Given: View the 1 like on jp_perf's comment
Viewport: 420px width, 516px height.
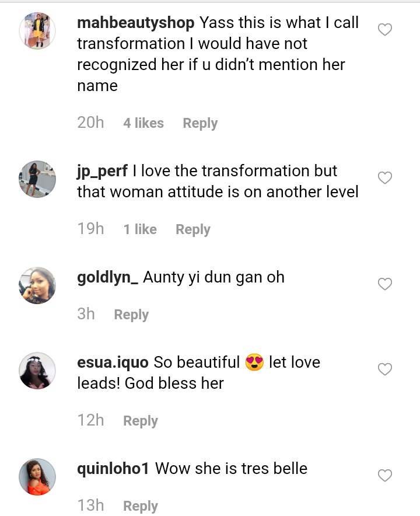Looking at the screenshot, I should click(140, 229).
